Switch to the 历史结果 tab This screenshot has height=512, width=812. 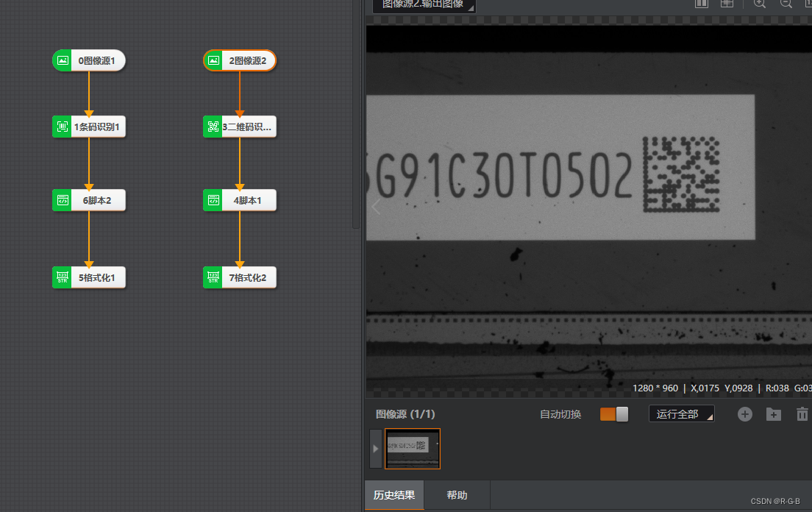point(394,495)
